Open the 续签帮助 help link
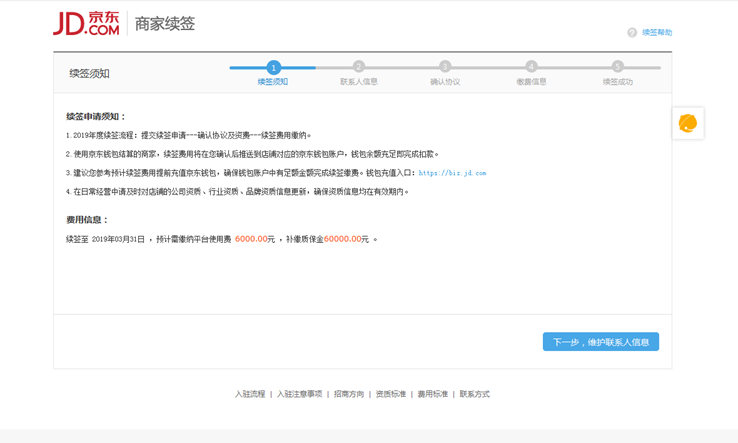 (657, 32)
